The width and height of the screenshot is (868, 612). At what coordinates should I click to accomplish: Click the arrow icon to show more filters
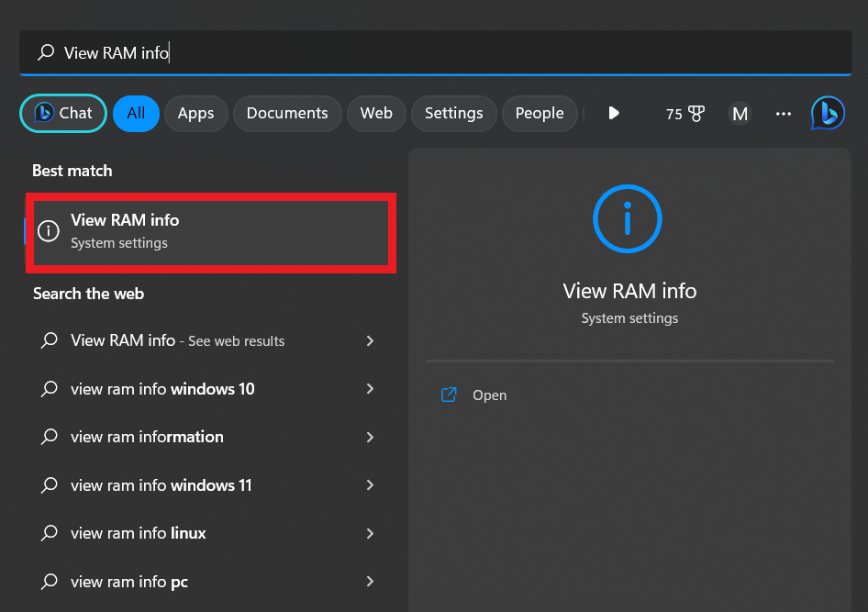(x=613, y=113)
